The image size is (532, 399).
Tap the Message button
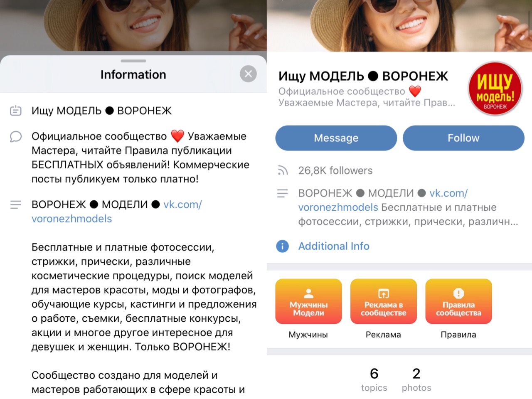pyautogui.click(x=336, y=138)
